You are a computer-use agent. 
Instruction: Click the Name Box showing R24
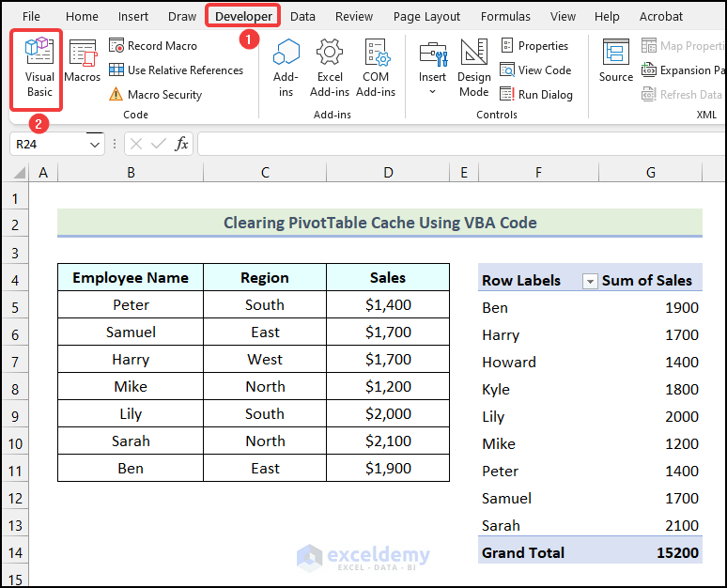coord(49,145)
